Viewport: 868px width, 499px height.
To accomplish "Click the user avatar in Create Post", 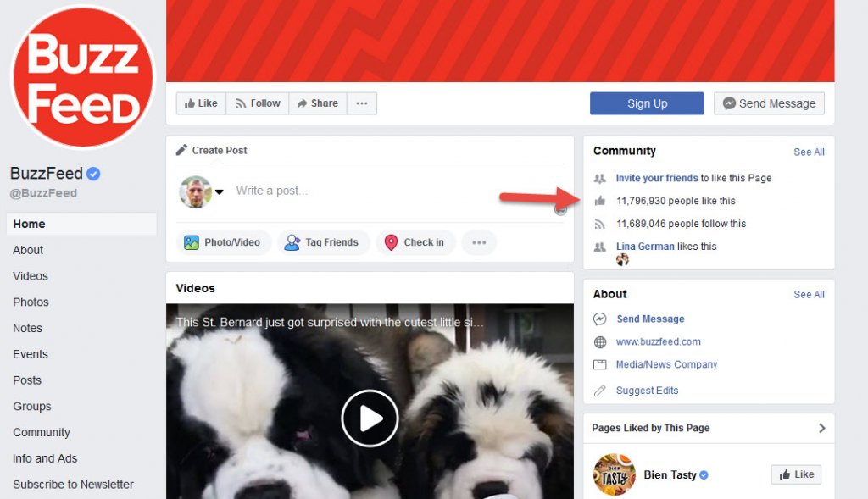I will [x=196, y=192].
